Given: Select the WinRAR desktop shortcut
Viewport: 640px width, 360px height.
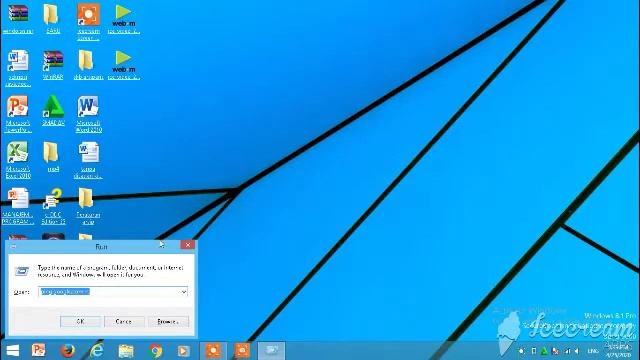Looking at the screenshot, I should pos(53,65).
